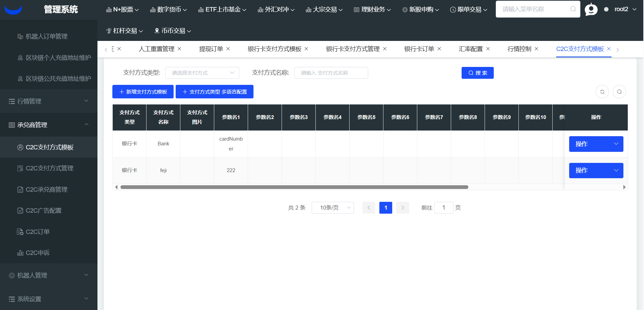Click the magnifier icon in menu search box

(x=573, y=9)
